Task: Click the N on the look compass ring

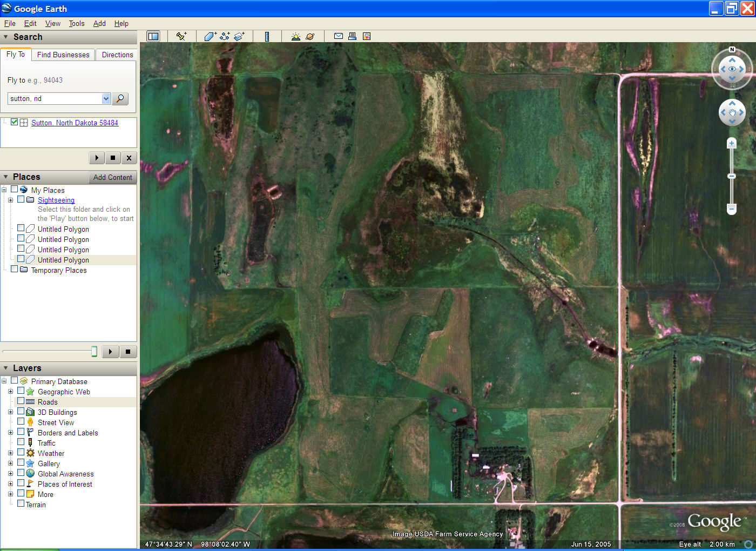Action: (732, 50)
